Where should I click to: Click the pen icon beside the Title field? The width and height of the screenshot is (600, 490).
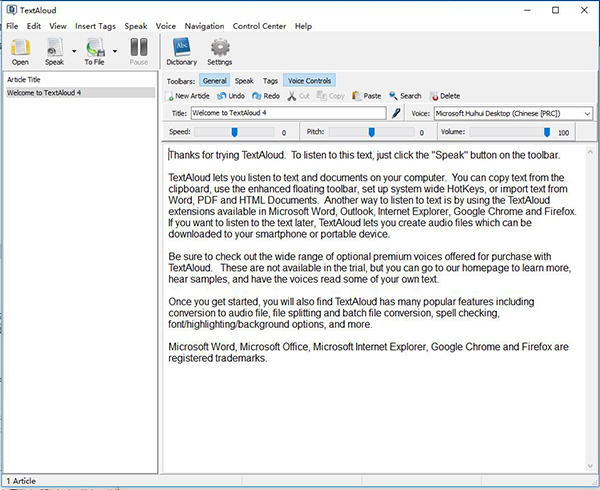point(396,114)
